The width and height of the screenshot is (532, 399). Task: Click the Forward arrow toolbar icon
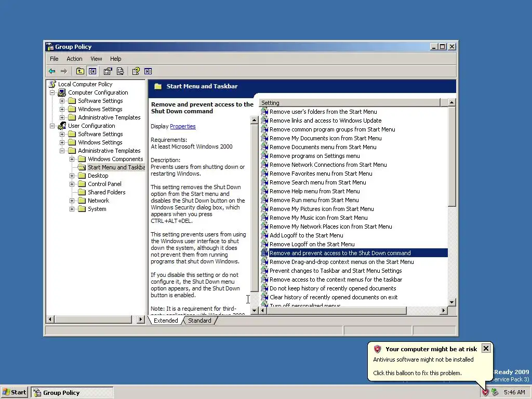pyautogui.click(x=64, y=71)
